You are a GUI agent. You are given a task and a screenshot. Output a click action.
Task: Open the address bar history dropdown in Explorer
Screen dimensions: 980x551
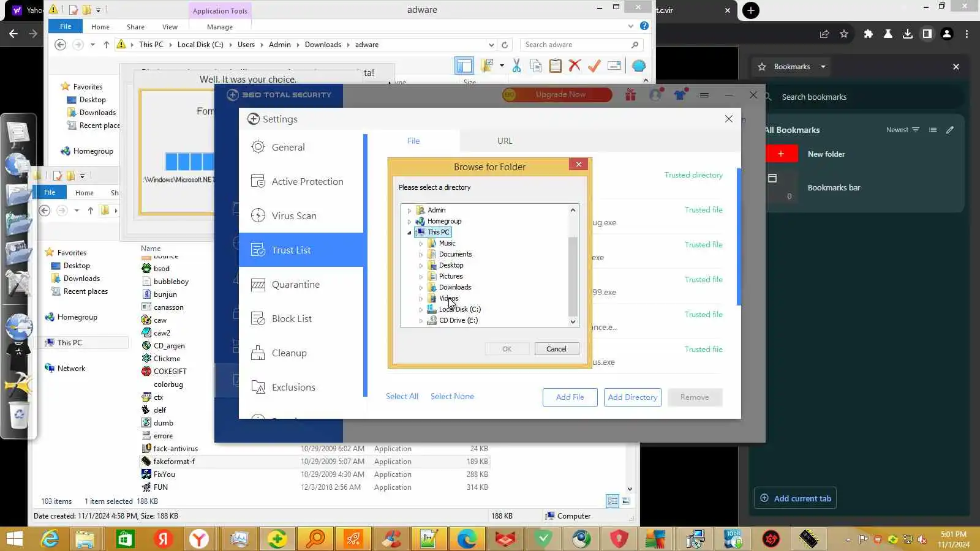click(x=491, y=45)
